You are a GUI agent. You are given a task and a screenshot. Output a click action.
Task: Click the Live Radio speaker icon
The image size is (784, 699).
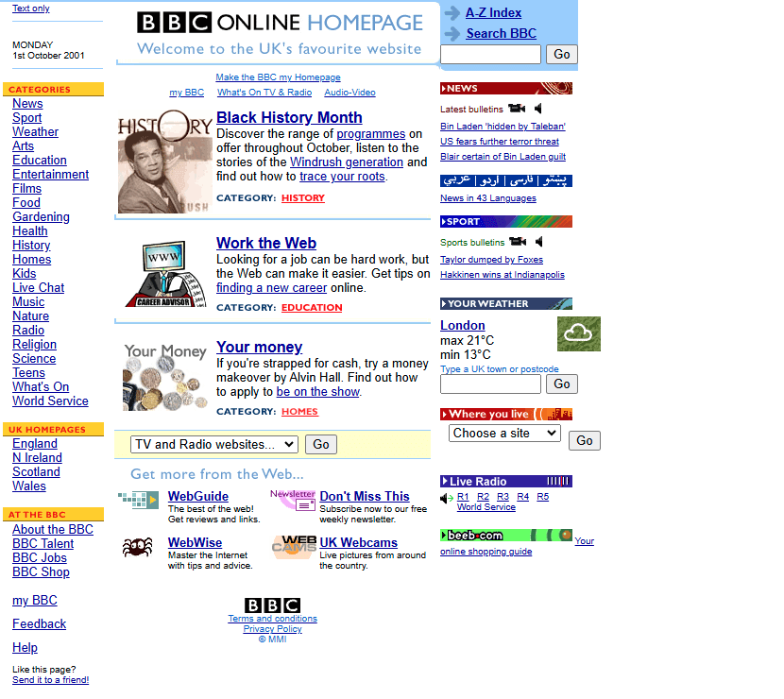pyautogui.click(x=447, y=498)
